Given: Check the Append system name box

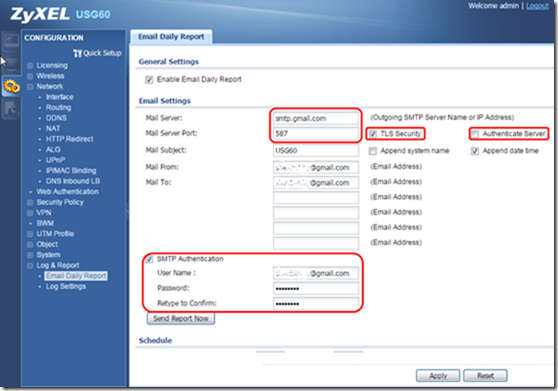Looking at the screenshot, I should (x=373, y=151).
